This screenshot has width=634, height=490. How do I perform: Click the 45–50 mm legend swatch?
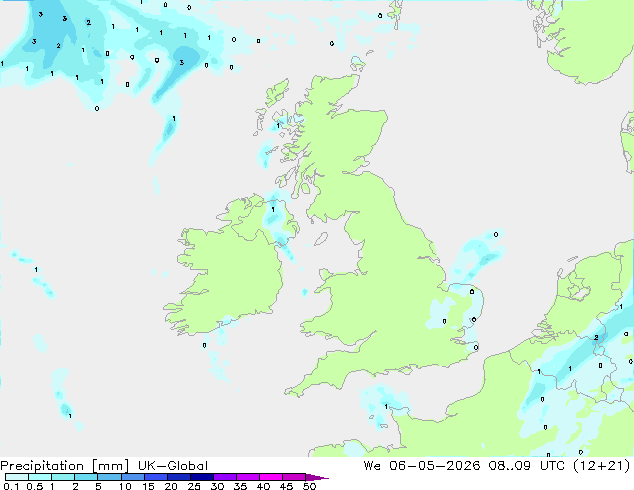point(294,477)
